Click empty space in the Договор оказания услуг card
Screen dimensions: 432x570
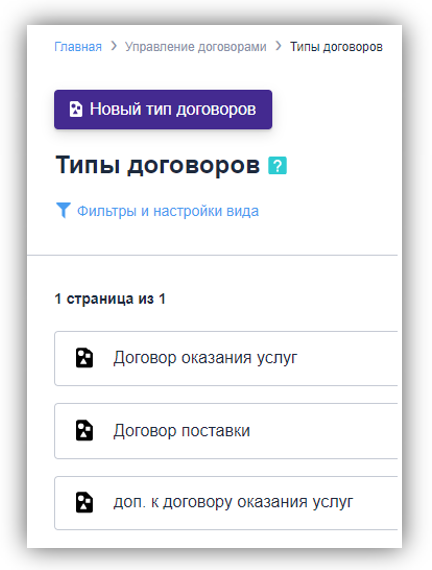[x=347, y=358]
